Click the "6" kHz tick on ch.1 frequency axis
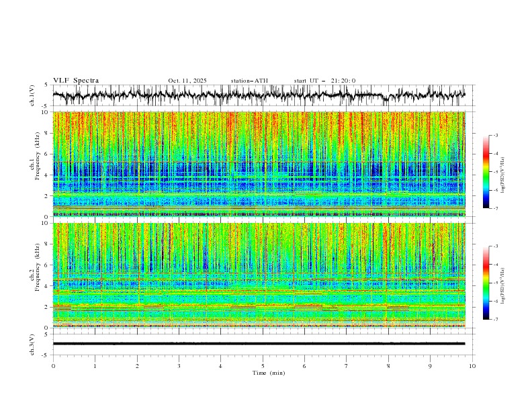 (x=47, y=154)
